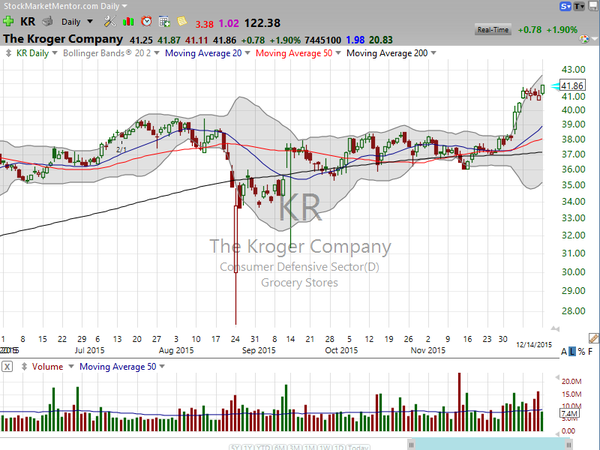The height and width of the screenshot is (450, 600).
Task: Click the red 3.38 value
Action: point(205,24)
